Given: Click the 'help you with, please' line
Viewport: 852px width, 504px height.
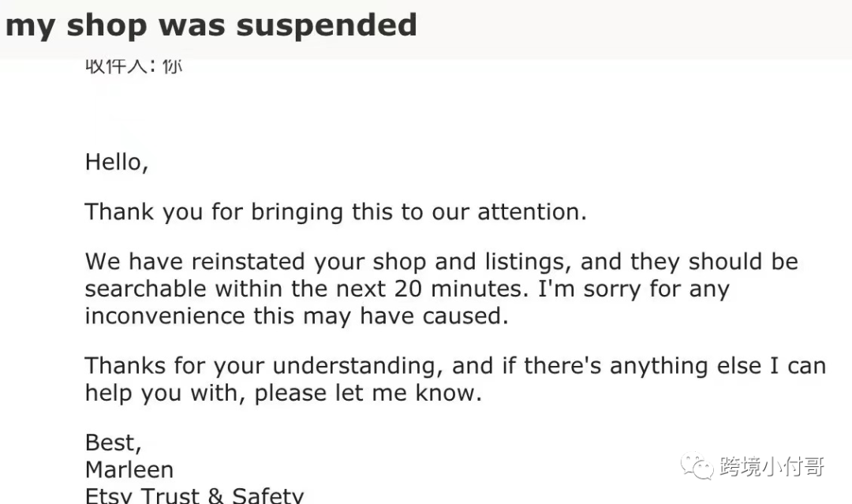Looking at the screenshot, I should coord(284,394).
